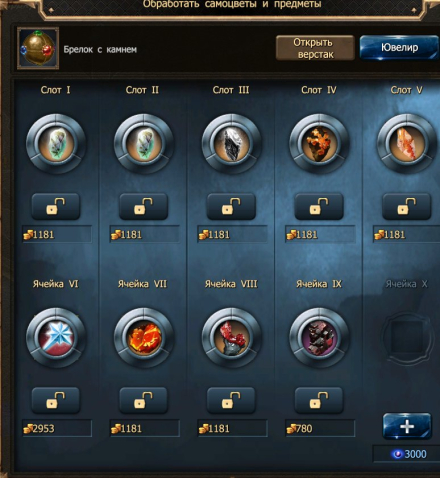Unlock the gem in Ячейка IX

319,400
